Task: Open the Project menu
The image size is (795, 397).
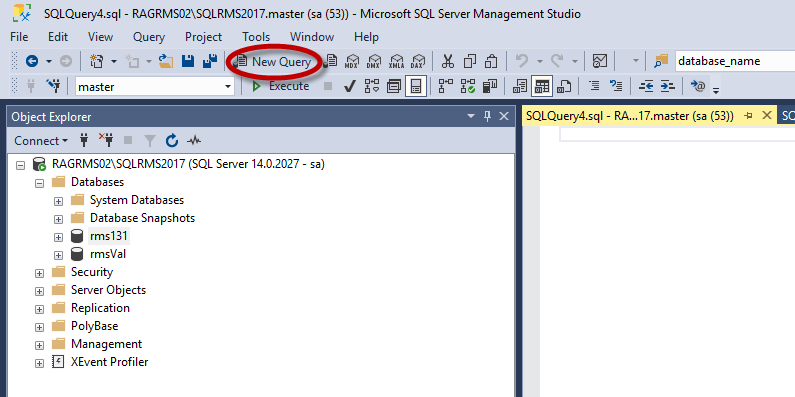Action: click(x=203, y=37)
